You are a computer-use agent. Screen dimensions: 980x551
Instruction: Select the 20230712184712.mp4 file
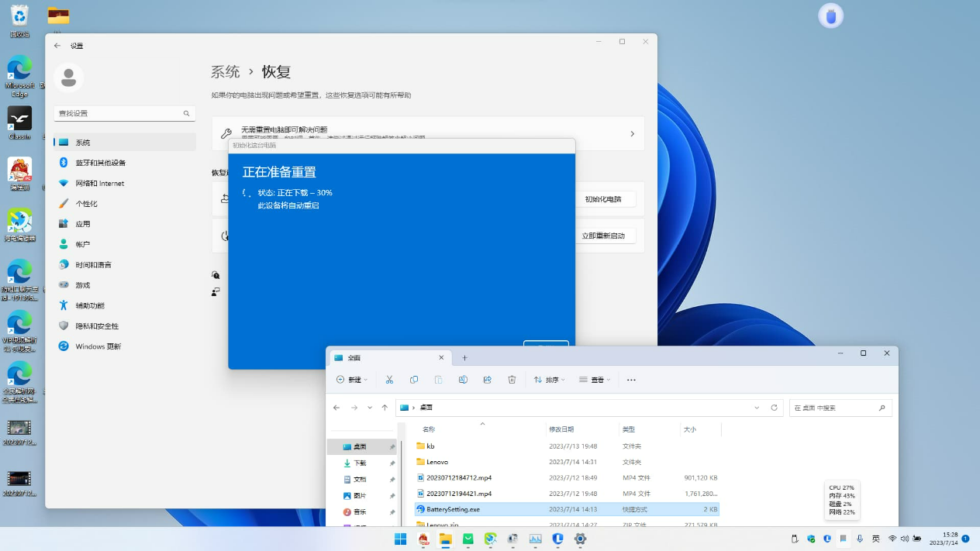567,477
